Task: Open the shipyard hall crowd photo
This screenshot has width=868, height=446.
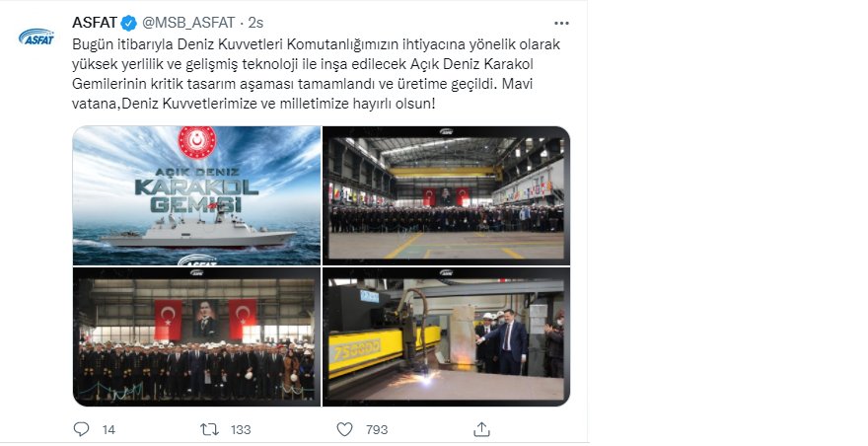Action: point(446,195)
